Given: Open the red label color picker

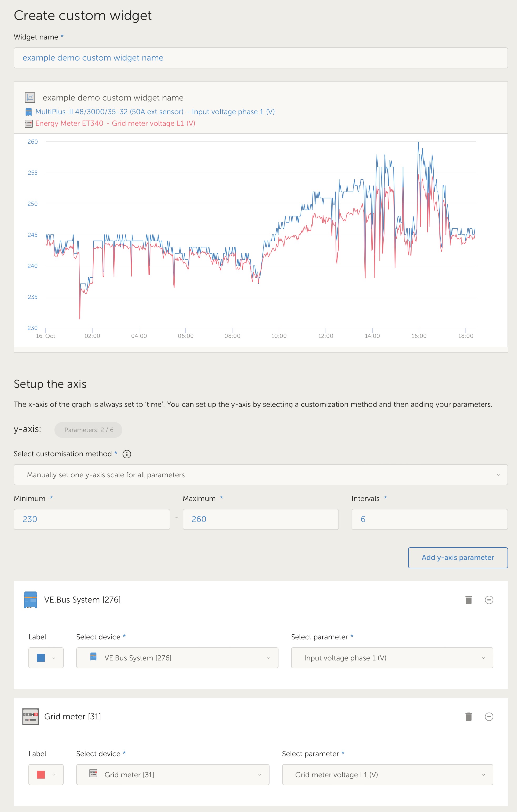Looking at the screenshot, I should [x=46, y=775].
